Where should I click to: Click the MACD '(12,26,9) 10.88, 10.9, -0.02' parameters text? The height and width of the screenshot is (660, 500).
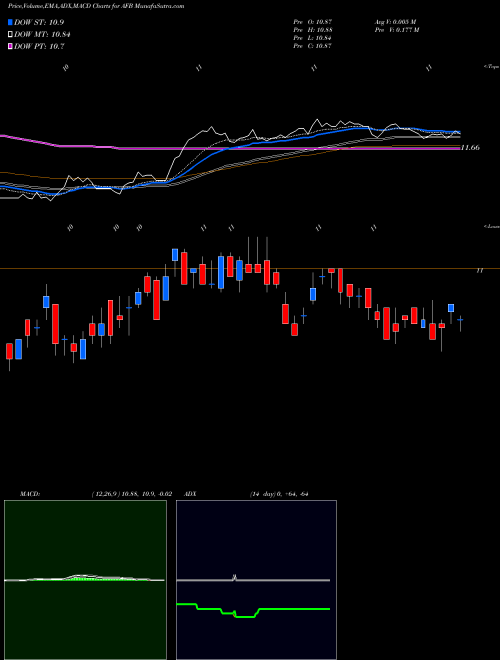[x=131, y=494]
